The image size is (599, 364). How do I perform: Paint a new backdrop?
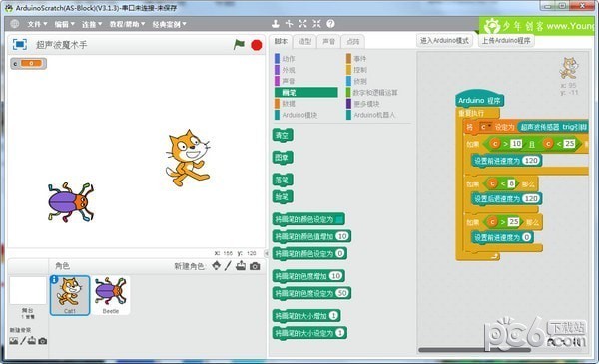coord(23,341)
